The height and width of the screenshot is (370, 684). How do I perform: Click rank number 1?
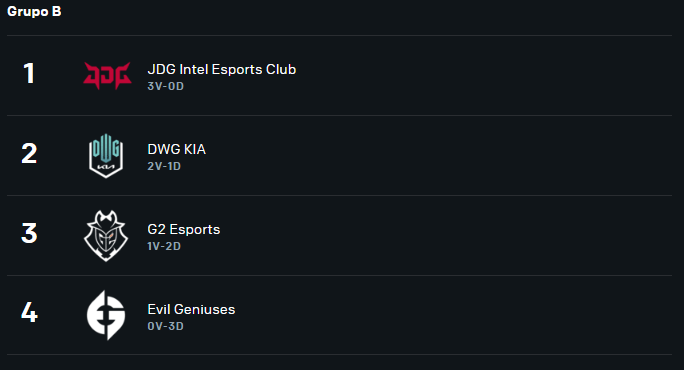29,73
